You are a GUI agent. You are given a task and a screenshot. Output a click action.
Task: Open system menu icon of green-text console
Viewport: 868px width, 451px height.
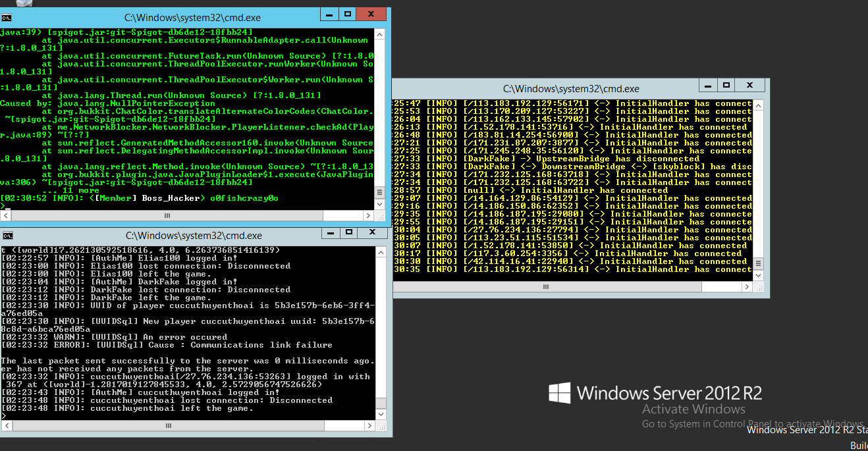(5, 18)
